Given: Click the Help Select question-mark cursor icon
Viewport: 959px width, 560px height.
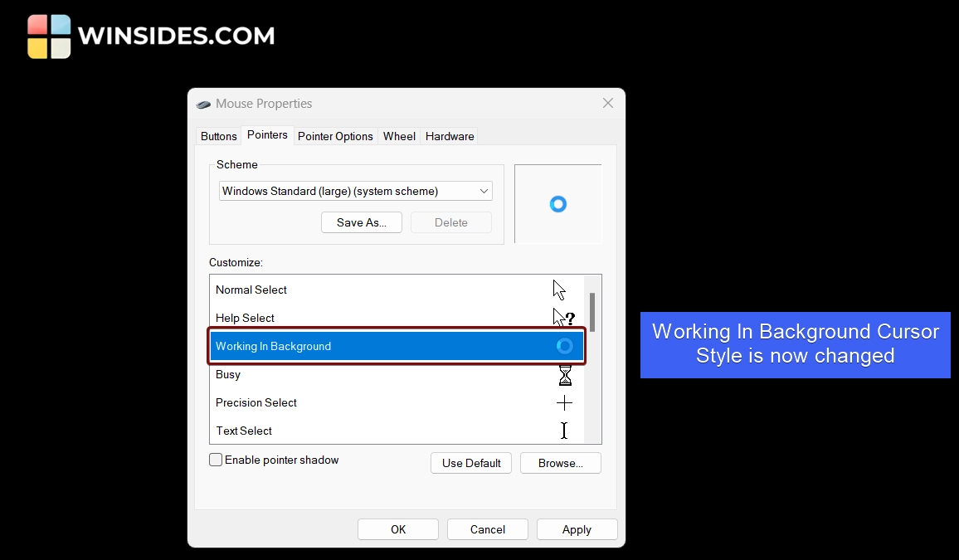Looking at the screenshot, I should click(x=564, y=317).
